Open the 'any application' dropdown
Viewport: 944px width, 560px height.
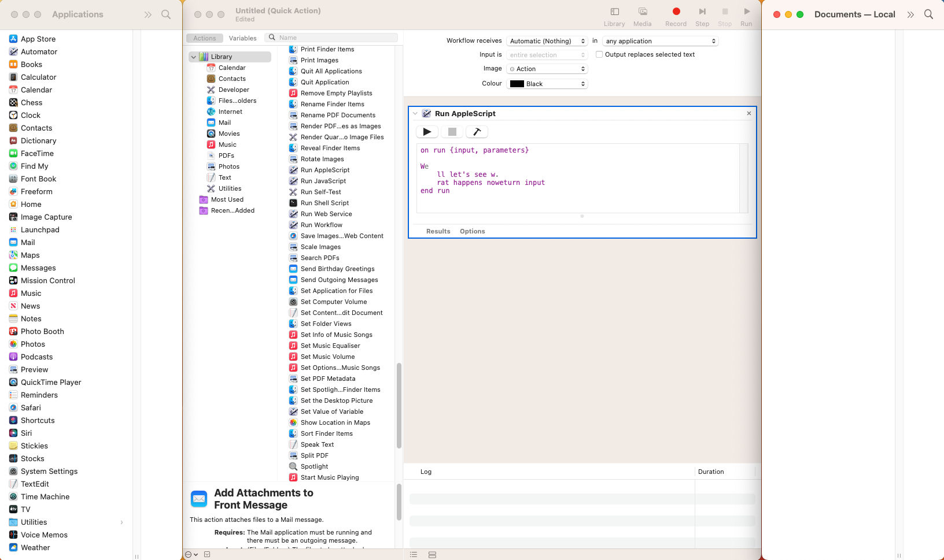[x=661, y=41]
